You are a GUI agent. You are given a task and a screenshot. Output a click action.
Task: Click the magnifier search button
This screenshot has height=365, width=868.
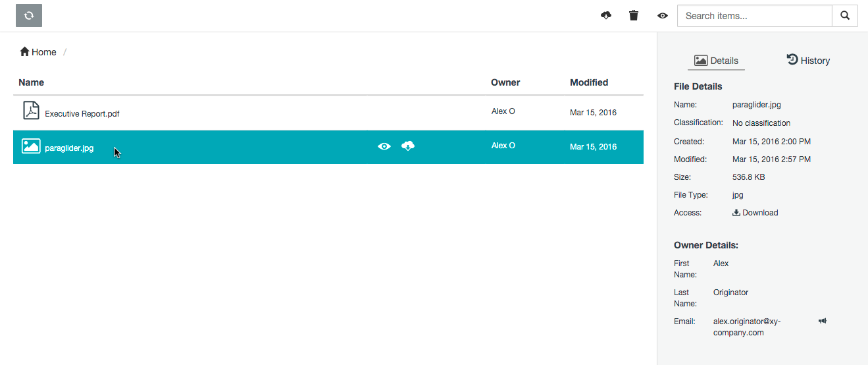pyautogui.click(x=845, y=16)
